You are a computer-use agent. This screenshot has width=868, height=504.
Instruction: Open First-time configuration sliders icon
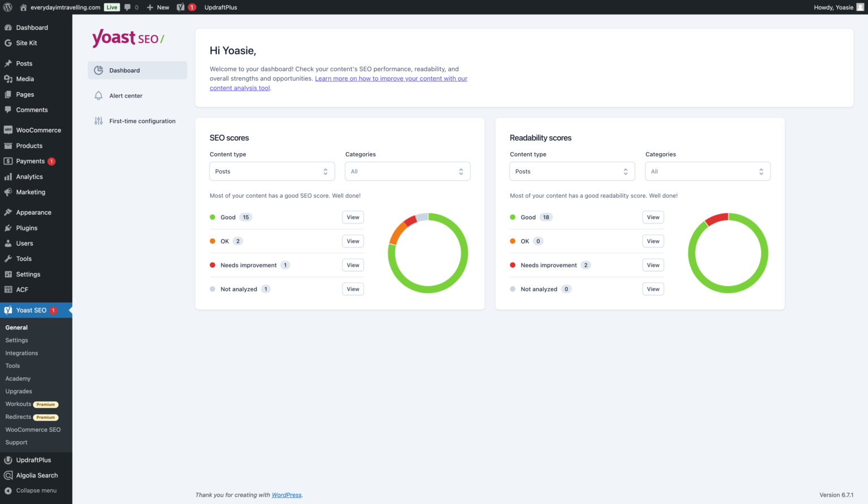(x=99, y=120)
